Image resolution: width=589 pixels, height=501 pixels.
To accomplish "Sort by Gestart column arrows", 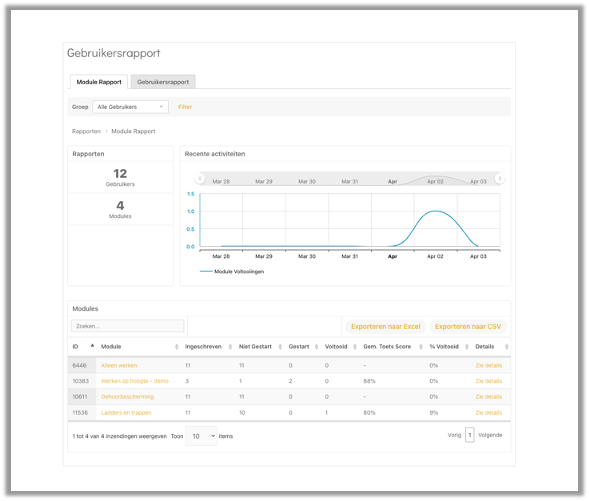I will point(316,347).
